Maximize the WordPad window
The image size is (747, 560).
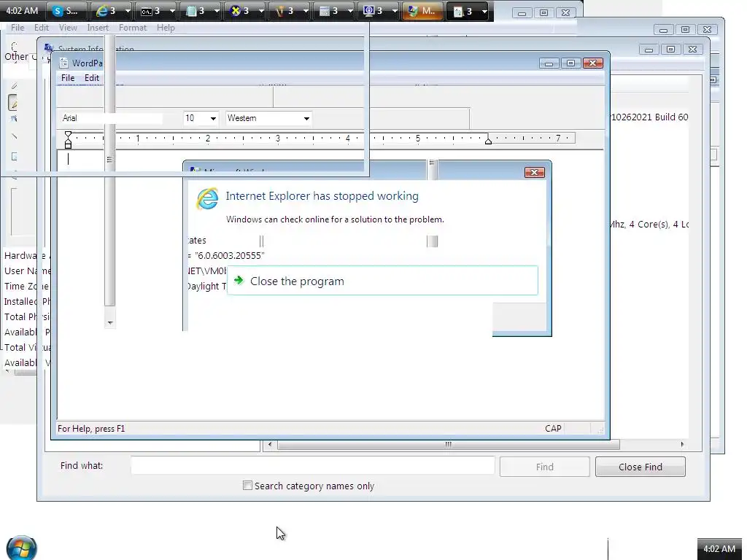point(570,63)
